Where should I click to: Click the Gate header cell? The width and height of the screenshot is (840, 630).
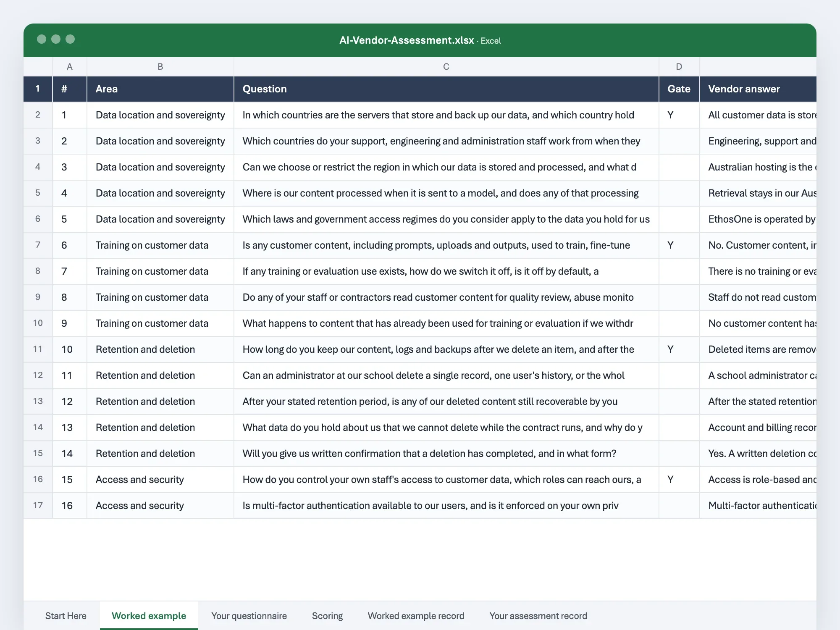coord(679,89)
